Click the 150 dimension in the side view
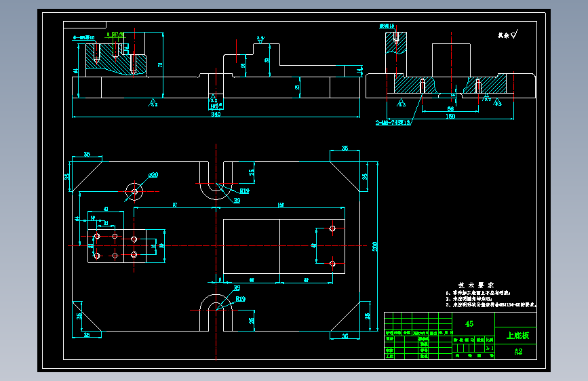The image size is (588, 381). coord(450,116)
